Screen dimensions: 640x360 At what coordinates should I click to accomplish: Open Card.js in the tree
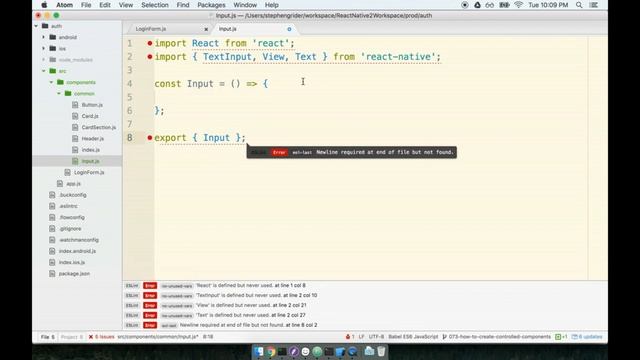click(90, 116)
